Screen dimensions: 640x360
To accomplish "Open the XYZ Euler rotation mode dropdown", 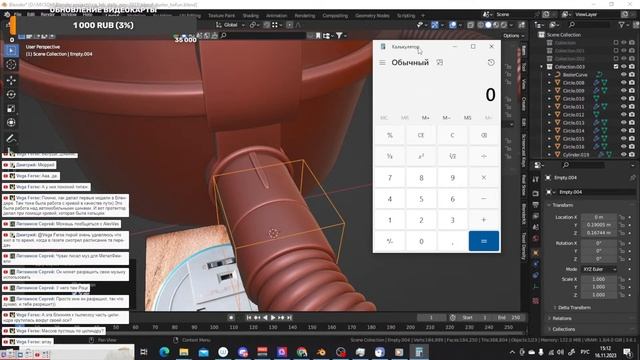I will 599,269.
